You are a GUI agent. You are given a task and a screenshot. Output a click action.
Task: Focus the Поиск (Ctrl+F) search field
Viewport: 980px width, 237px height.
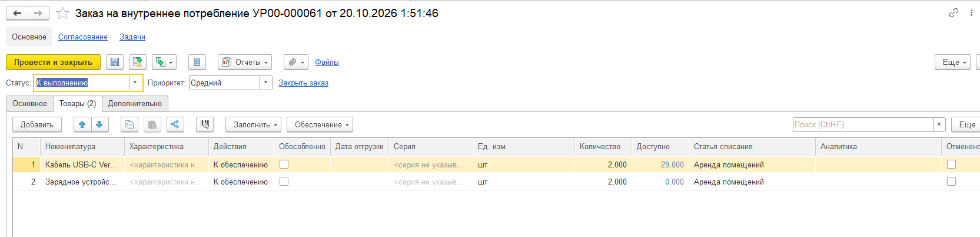pyautogui.click(x=863, y=124)
